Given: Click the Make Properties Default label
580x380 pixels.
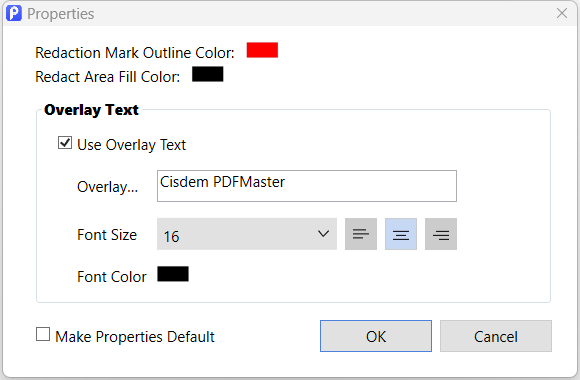Looking at the screenshot, I should tap(135, 337).
